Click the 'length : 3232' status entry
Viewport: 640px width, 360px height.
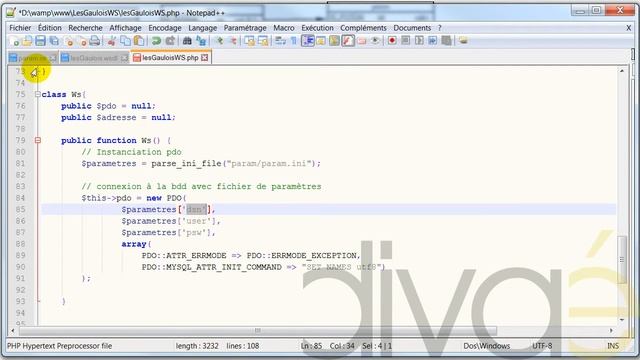pos(197,346)
